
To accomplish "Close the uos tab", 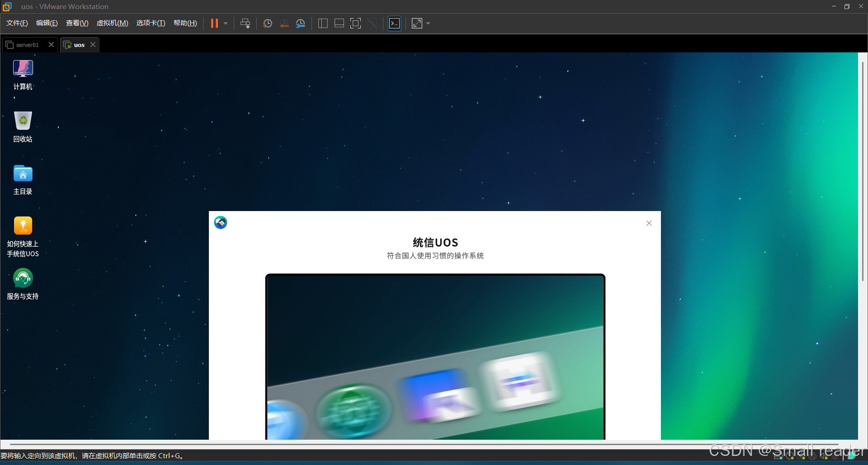I will coord(93,45).
